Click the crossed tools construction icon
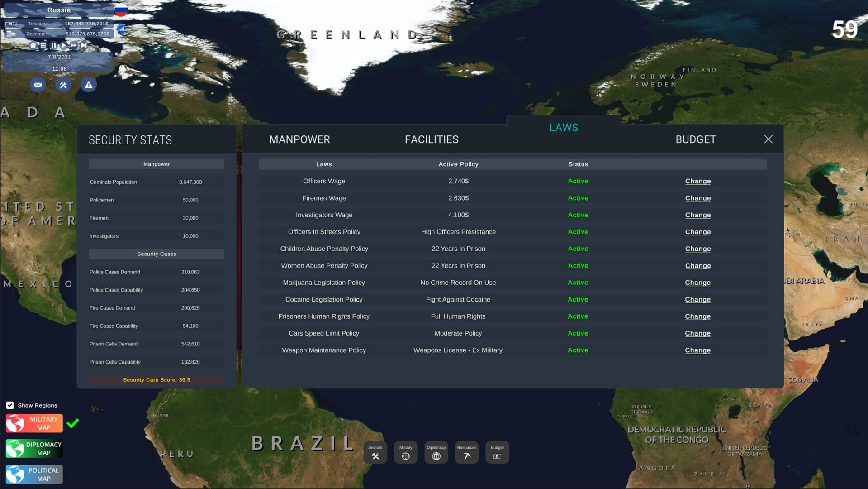 point(63,85)
